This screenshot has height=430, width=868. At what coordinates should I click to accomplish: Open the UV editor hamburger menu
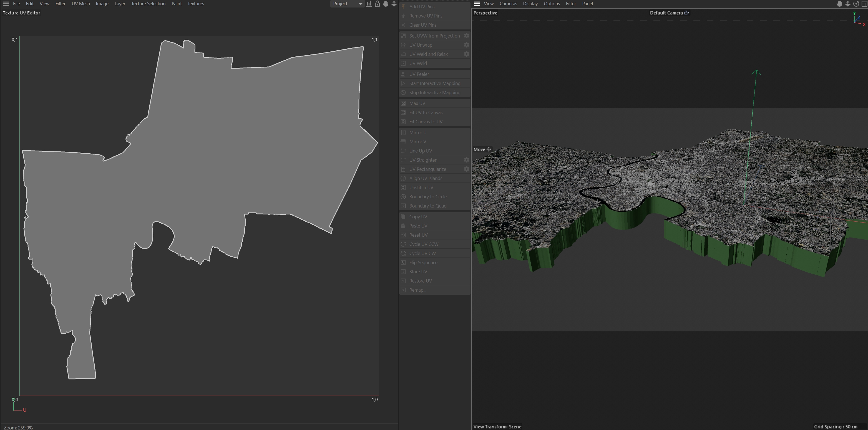[6, 4]
